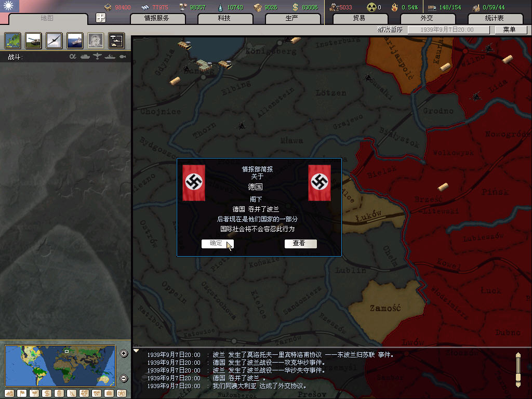Select log entry 德国 吞并了波兰
The height and width of the screenshot is (399, 532).
(206, 378)
